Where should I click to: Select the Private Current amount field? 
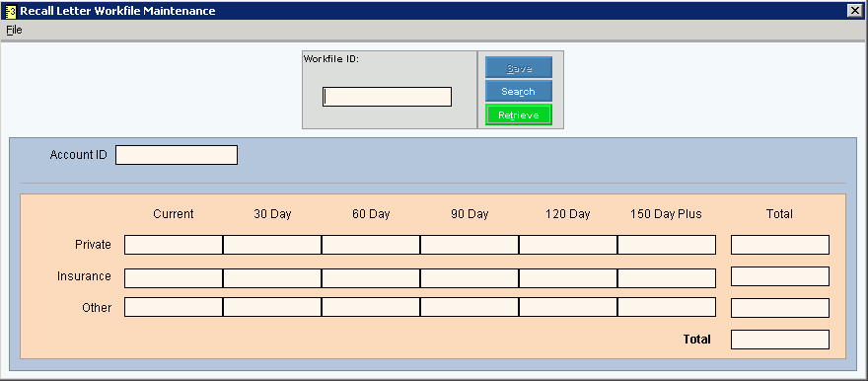(174, 245)
